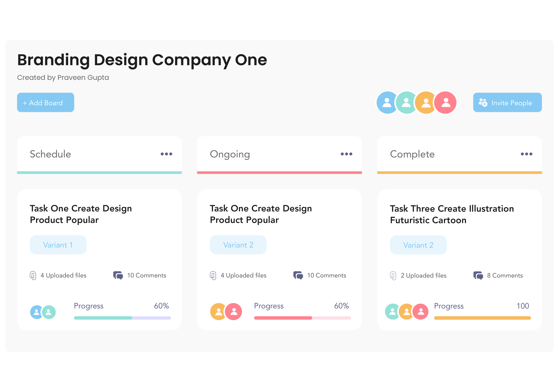The width and height of the screenshot is (559, 392).
Task: Click comments icon beside 8 Comments
Action: click(478, 275)
